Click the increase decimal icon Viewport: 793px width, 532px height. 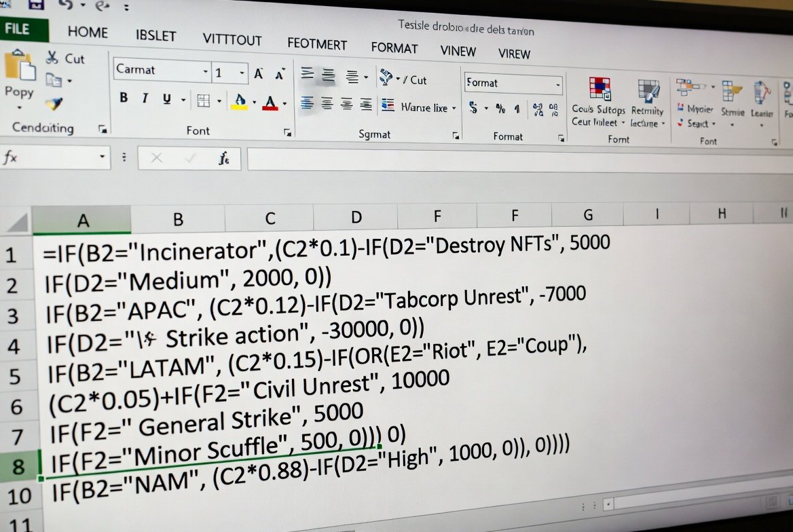tap(538, 109)
